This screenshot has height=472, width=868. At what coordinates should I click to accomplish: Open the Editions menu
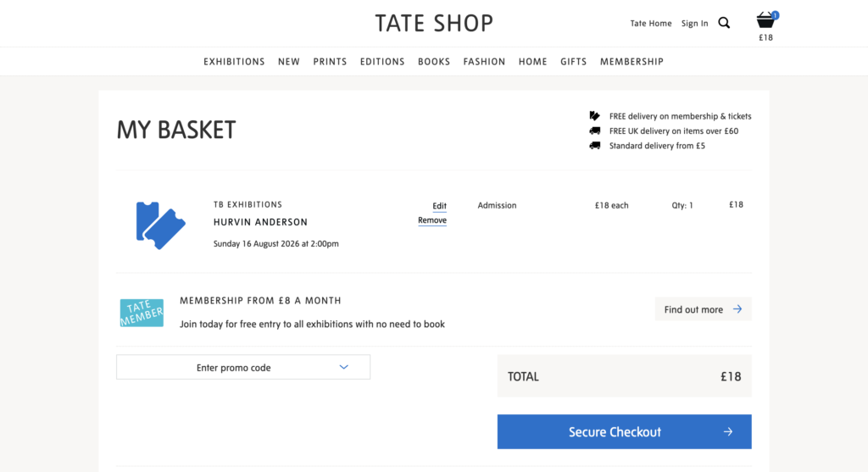382,61
